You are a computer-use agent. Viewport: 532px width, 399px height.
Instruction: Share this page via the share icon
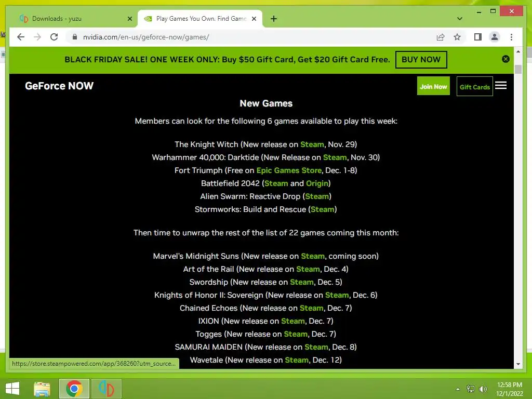point(441,37)
